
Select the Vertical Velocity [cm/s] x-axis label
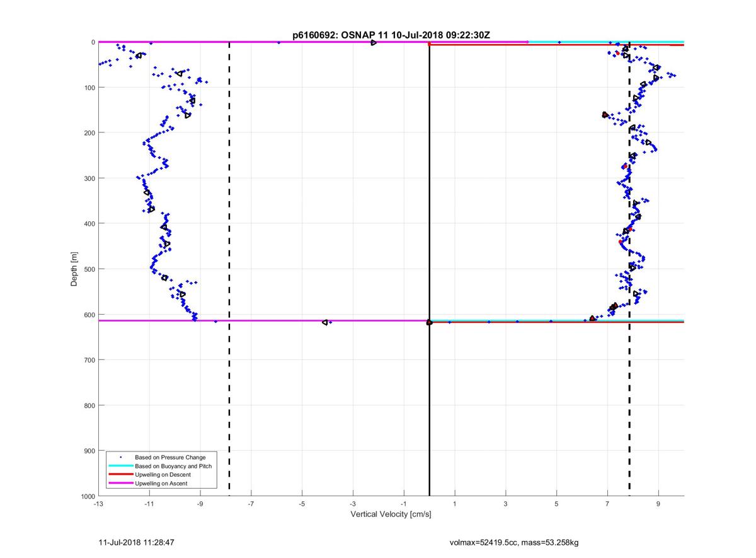tap(391, 514)
